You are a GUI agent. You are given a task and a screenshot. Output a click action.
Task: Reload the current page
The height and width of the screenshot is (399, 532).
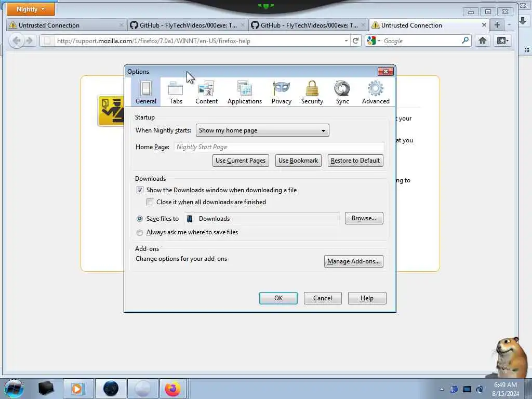pos(355,41)
